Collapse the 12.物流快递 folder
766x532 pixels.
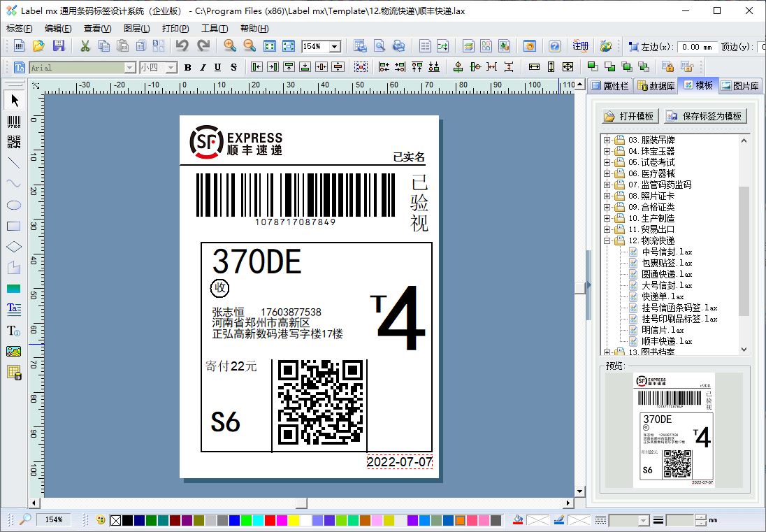[607, 240]
